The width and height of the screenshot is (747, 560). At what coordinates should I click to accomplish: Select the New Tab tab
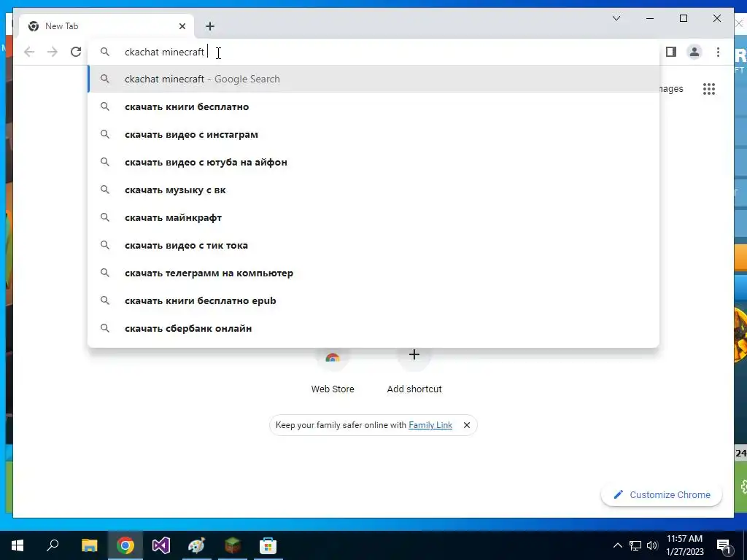(x=107, y=26)
